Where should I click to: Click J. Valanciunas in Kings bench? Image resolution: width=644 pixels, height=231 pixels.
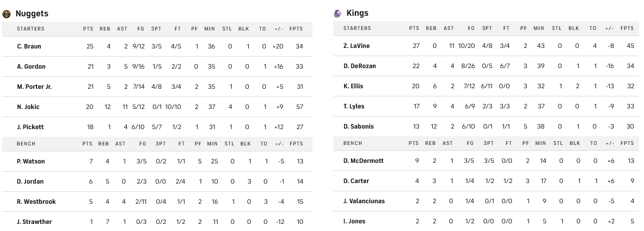pos(364,201)
